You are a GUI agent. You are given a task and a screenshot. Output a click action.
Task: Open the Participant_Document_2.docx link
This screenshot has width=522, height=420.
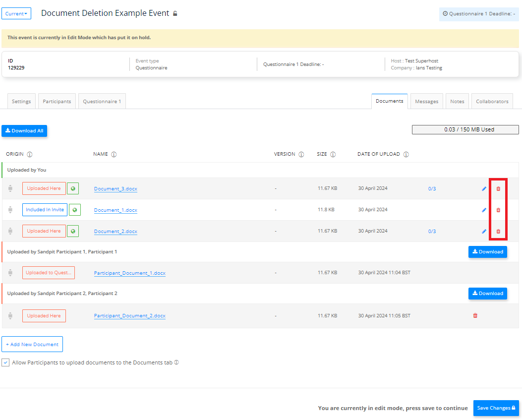pos(130,316)
